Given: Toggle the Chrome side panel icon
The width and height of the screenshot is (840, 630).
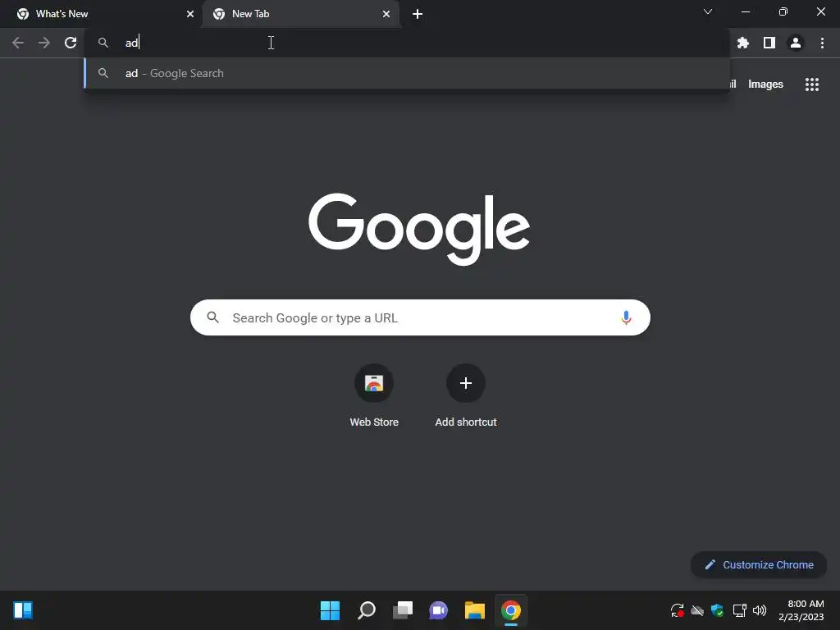Looking at the screenshot, I should click(769, 43).
